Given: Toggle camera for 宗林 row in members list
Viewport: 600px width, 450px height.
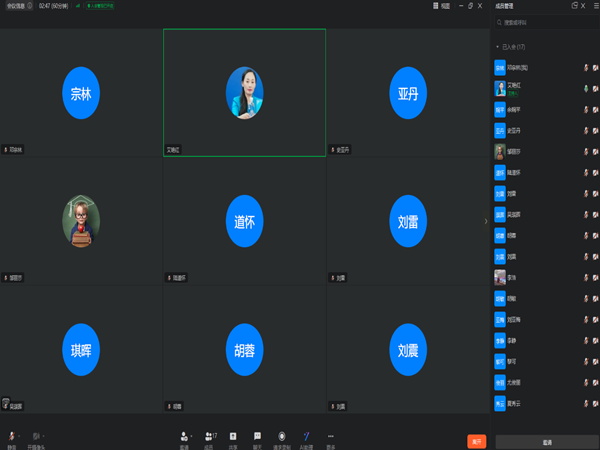Looking at the screenshot, I should click(x=596, y=68).
